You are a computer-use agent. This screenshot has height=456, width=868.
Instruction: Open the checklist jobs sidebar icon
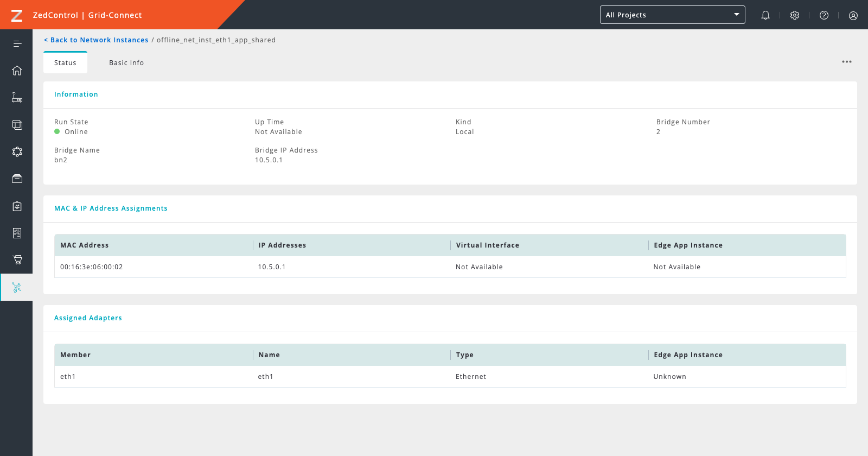point(17,233)
